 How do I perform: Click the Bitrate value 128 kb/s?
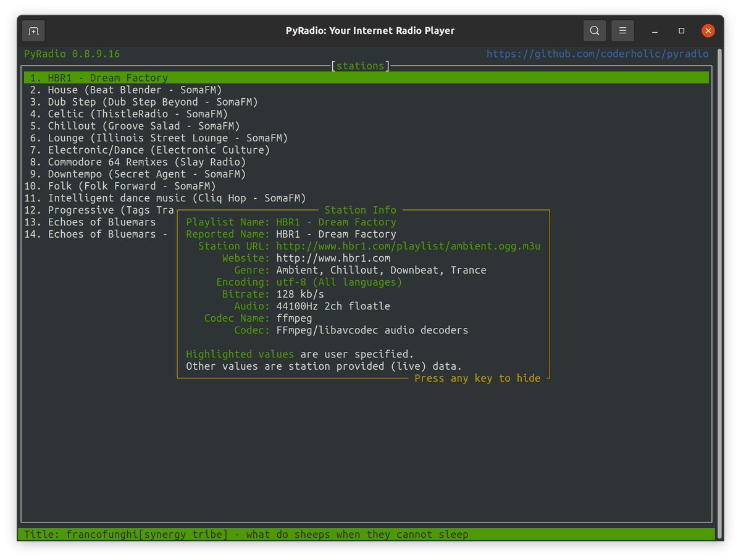point(300,295)
